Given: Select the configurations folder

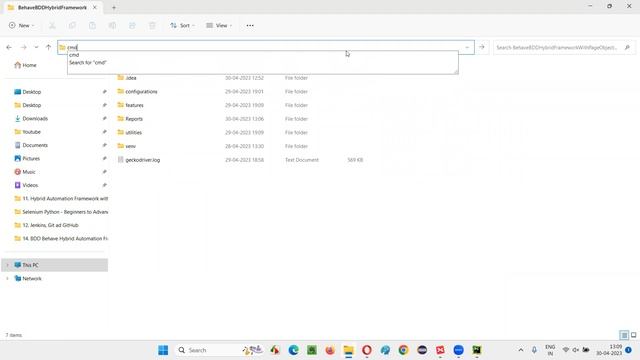Looking at the screenshot, I should click(x=137, y=91).
